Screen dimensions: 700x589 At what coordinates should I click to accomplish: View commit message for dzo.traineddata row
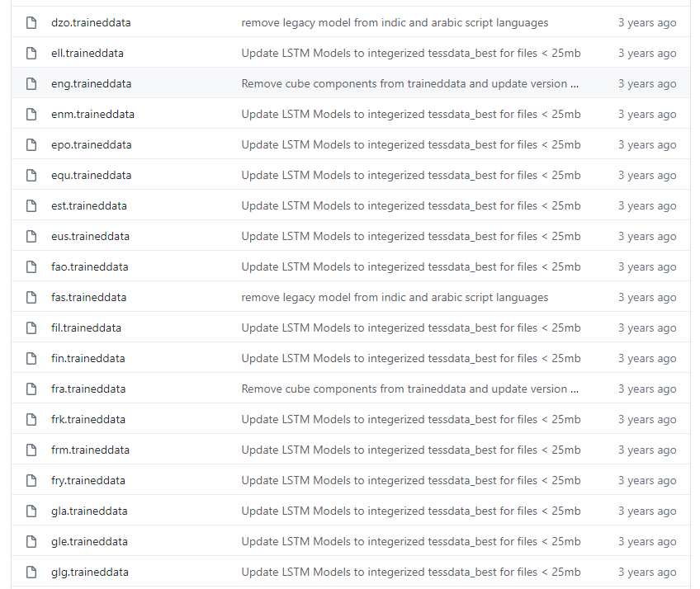point(395,22)
